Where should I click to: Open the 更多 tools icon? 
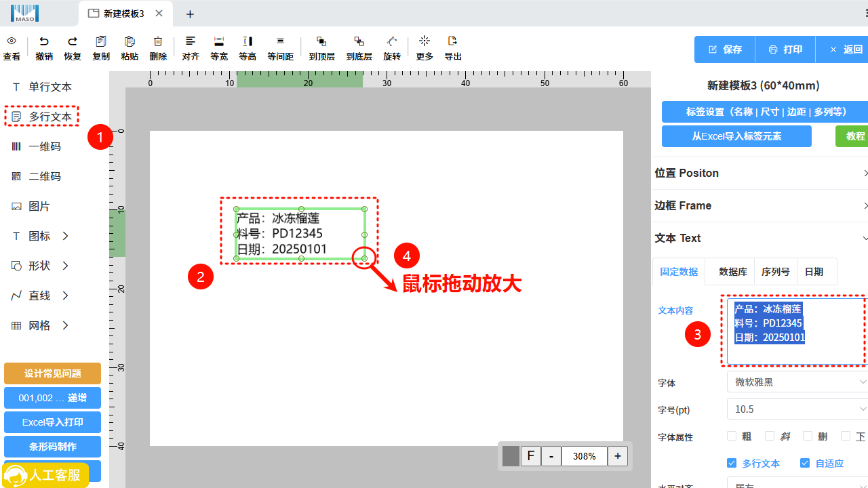425,41
